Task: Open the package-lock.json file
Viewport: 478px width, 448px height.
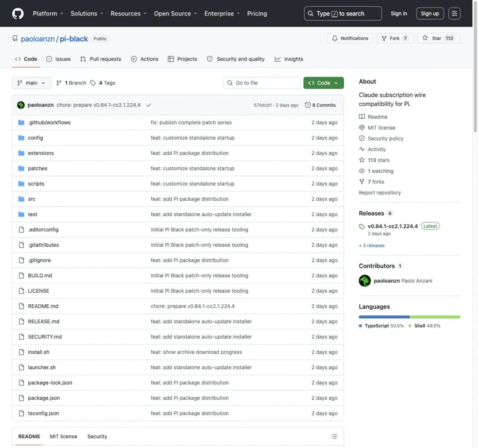Action: (50, 383)
